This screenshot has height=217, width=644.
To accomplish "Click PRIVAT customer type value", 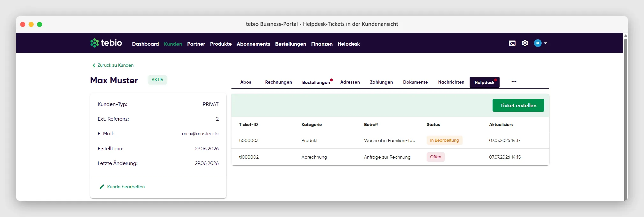I will pyautogui.click(x=211, y=104).
